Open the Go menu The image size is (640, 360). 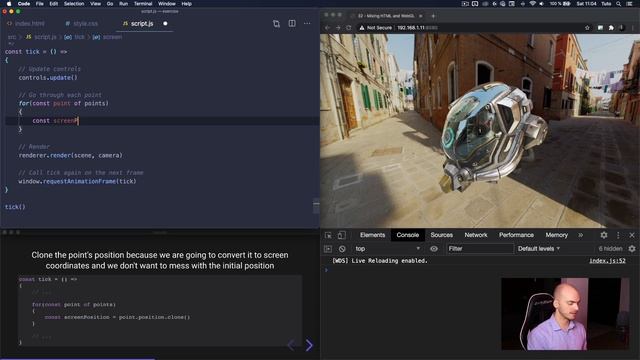tap(110, 4)
